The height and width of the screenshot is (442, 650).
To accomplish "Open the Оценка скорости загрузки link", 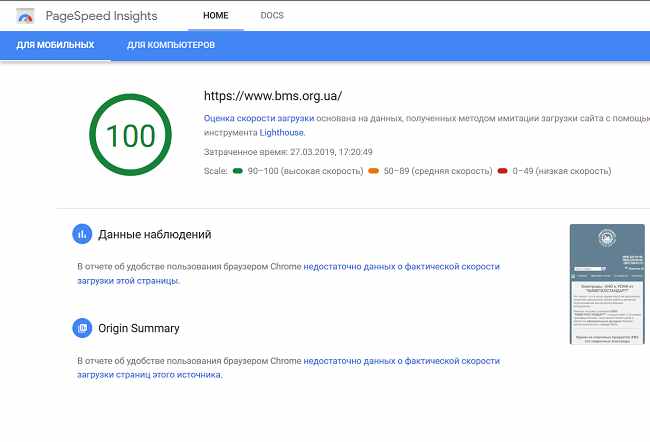I will point(259,118).
